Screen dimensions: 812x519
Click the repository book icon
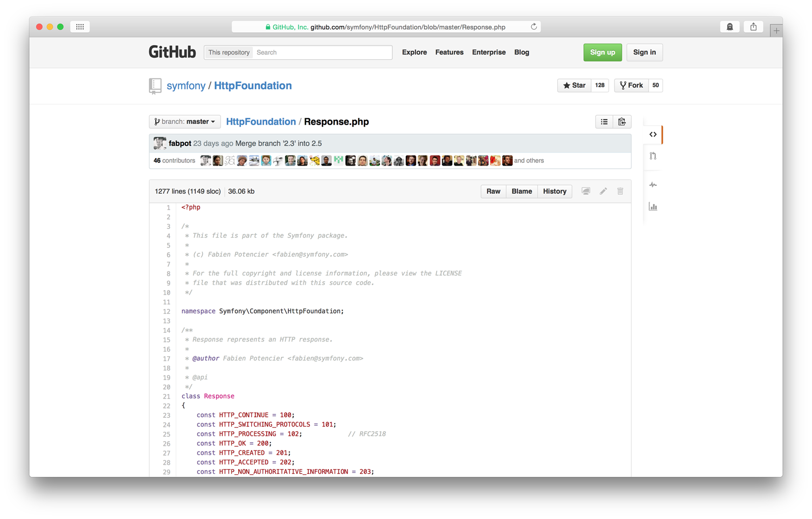coord(155,86)
